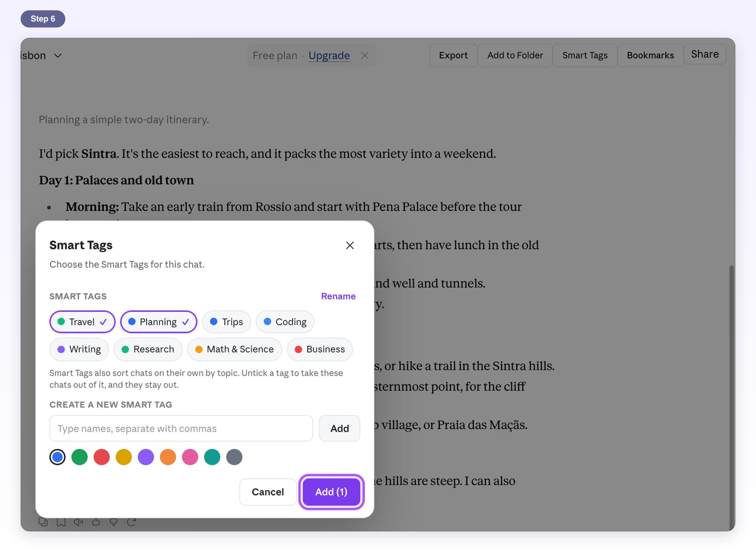Follow the Upgrade link
This screenshot has width=756, height=552.
click(329, 55)
